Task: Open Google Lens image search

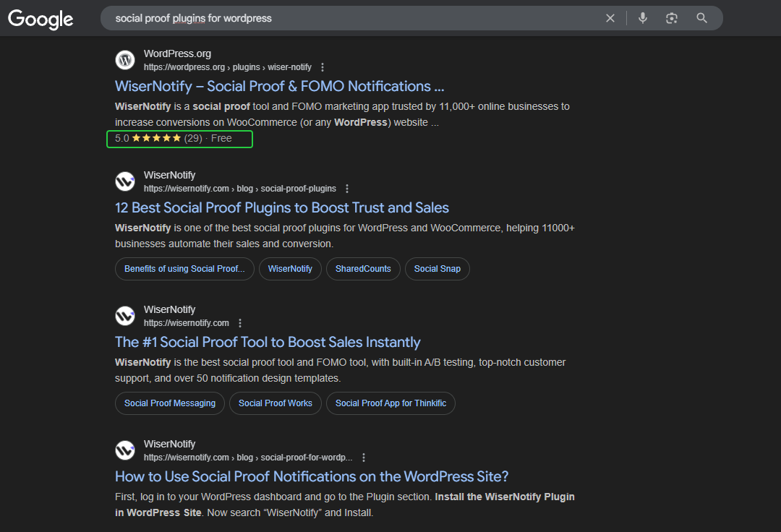Action: click(x=672, y=18)
